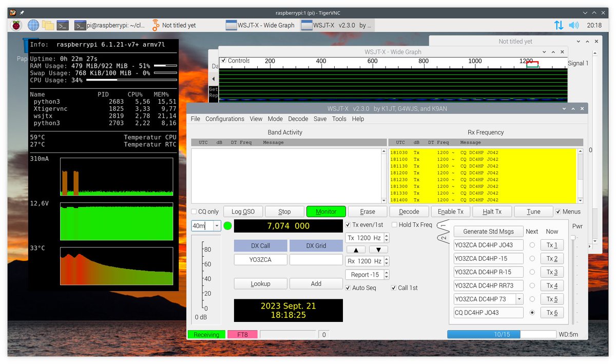
Task: Click Generate Std Msgs button
Action: (489, 232)
